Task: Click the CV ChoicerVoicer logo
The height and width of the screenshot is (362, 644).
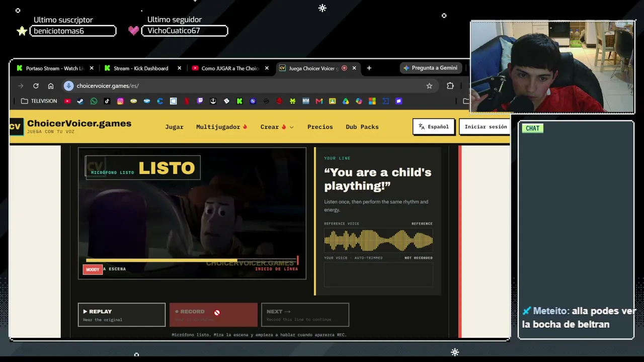Action: tap(16, 127)
